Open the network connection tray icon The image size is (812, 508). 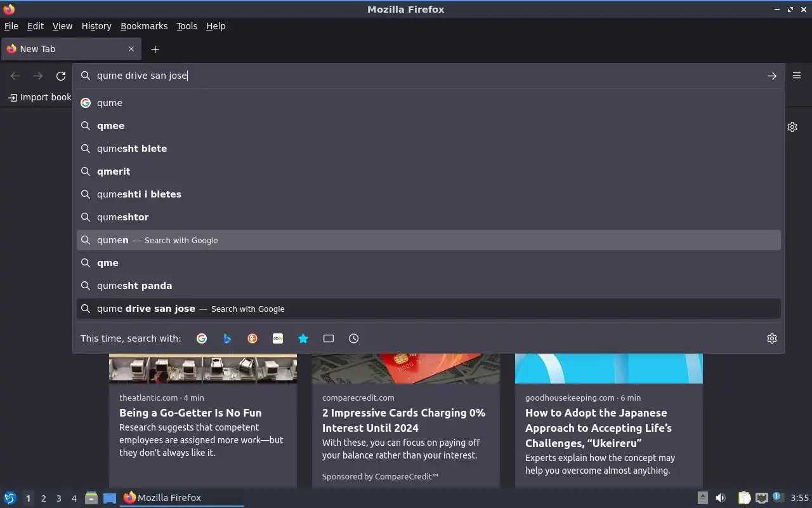(762, 498)
